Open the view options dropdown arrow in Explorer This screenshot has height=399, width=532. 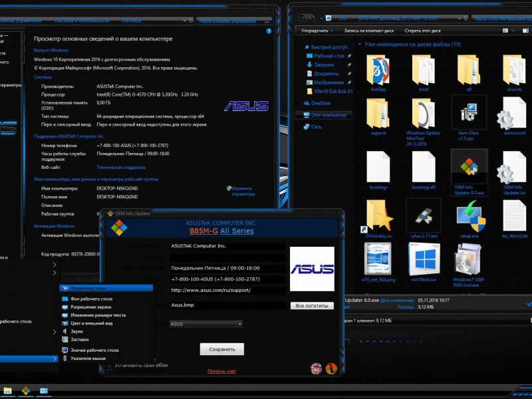click(513, 31)
